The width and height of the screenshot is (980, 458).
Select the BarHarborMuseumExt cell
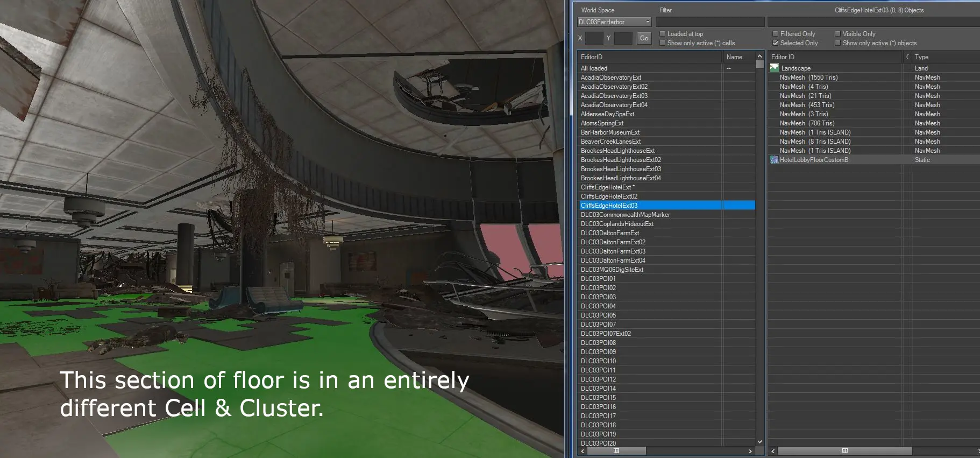coord(666,132)
